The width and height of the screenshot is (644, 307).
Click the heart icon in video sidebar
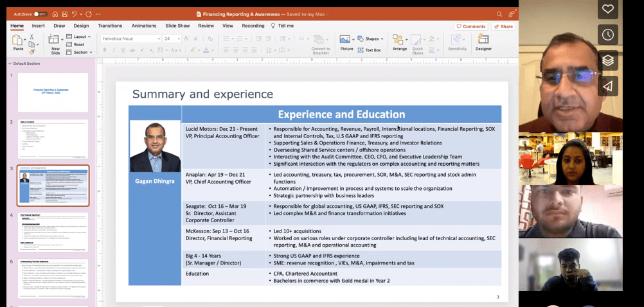coord(607,9)
